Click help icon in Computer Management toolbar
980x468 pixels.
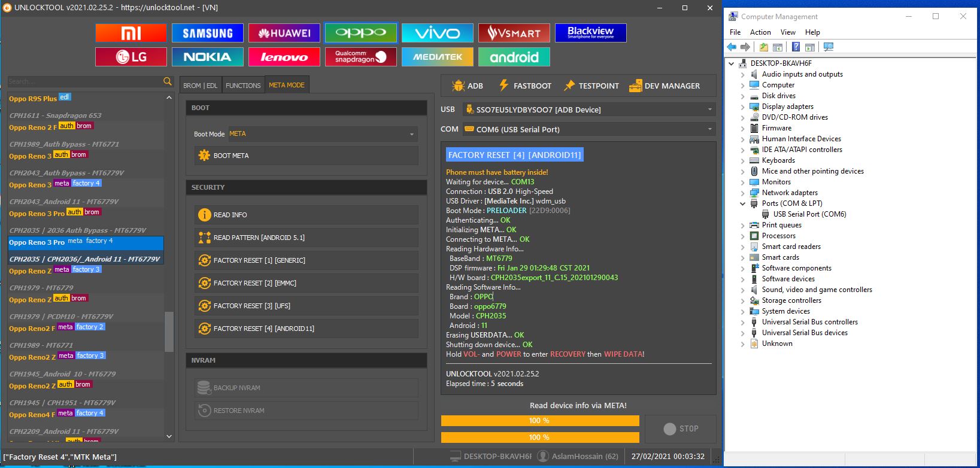[x=796, y=47]
